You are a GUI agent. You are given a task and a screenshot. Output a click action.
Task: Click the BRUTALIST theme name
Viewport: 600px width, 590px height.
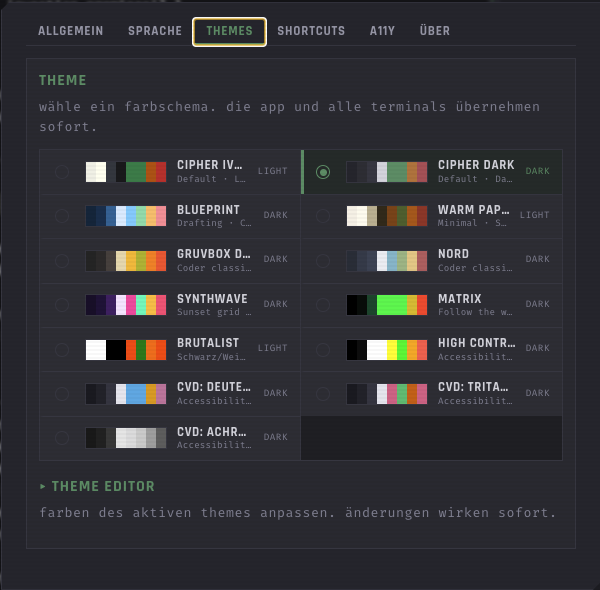(x=208, y=343)
